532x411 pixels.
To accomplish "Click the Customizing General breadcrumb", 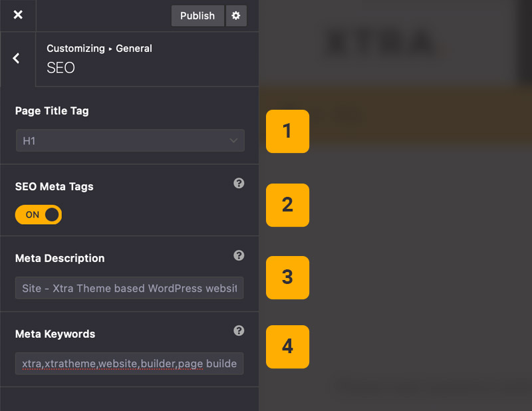I will pyautogui.click(x=99, y=49).
